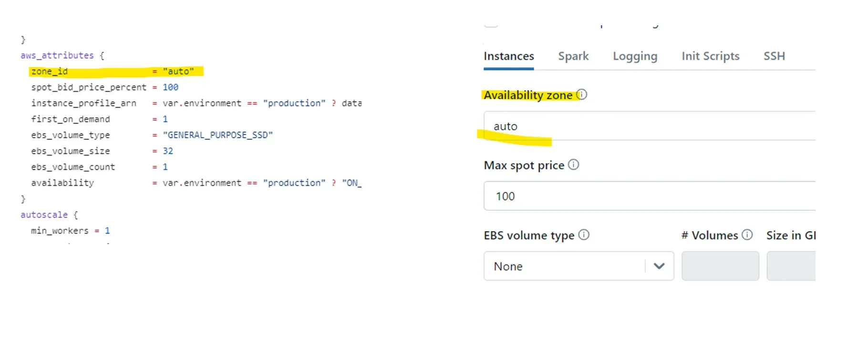Click the Size in GB input box
The width and height of the screenshot is (868, 337).
tap(791, 266)
